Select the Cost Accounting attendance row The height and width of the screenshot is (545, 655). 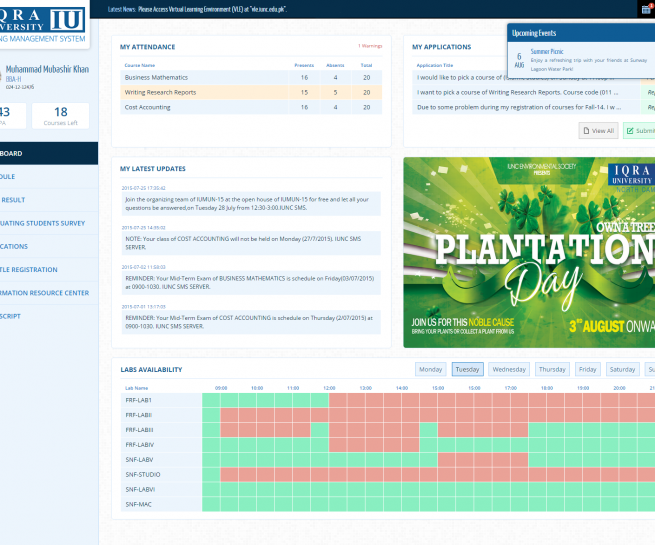pyautogui.click(x=249, y=107)
